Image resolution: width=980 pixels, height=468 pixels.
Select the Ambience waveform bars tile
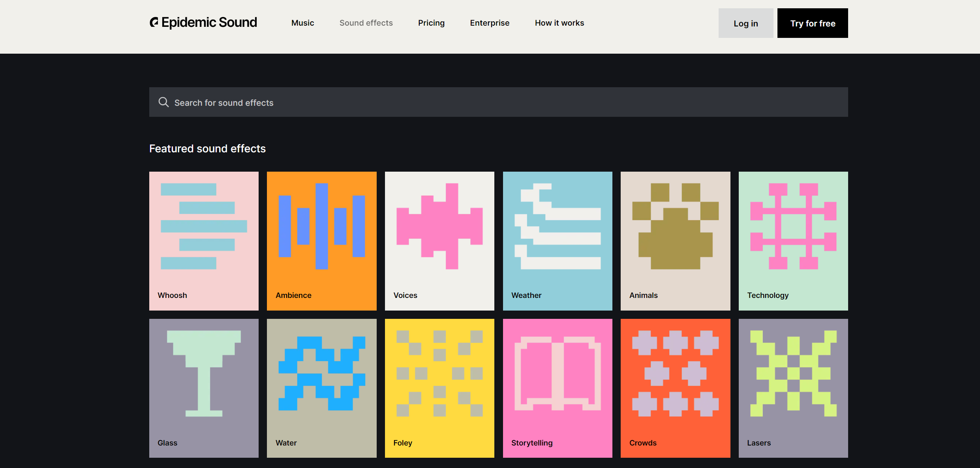[321, 241]
